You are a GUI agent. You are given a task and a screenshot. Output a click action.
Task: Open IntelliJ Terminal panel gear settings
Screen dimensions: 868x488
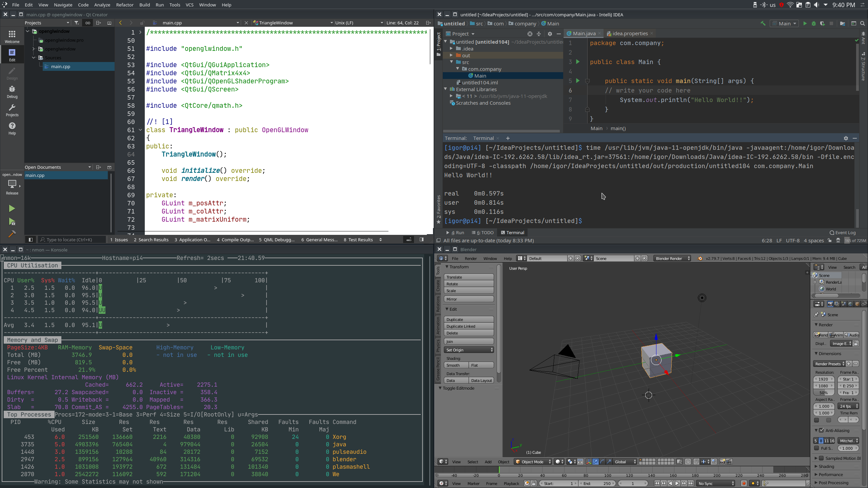846,138
